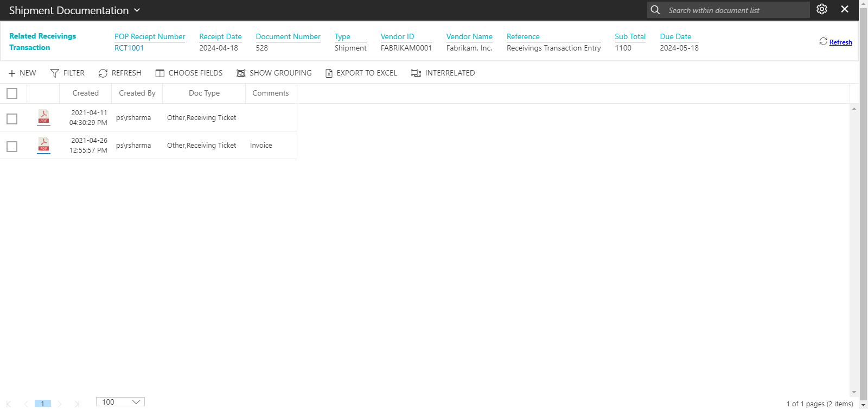
Task: Click the vertical scrollbar down arrow
Action: coord(854,392)
